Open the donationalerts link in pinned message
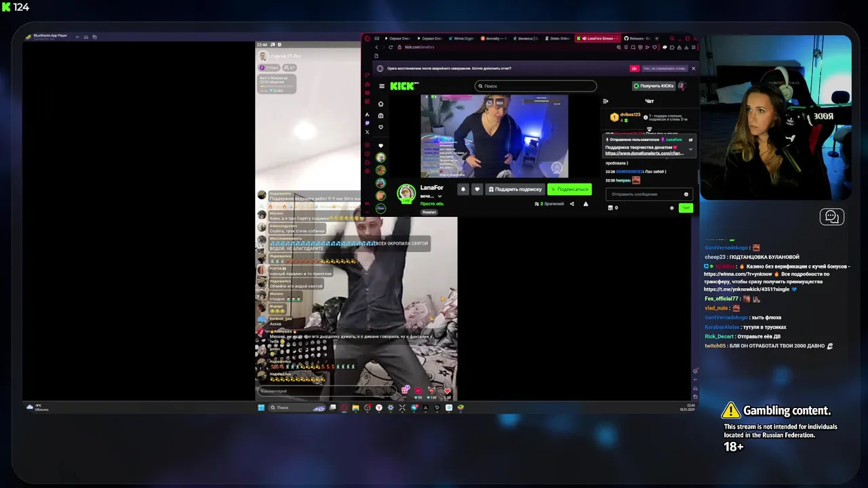This screenshot has height=488, width=868. [644, 153]
